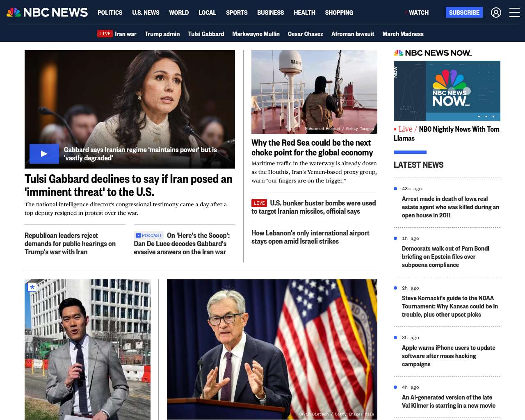
Task: Open the Business section
Action: click(270, 13)
